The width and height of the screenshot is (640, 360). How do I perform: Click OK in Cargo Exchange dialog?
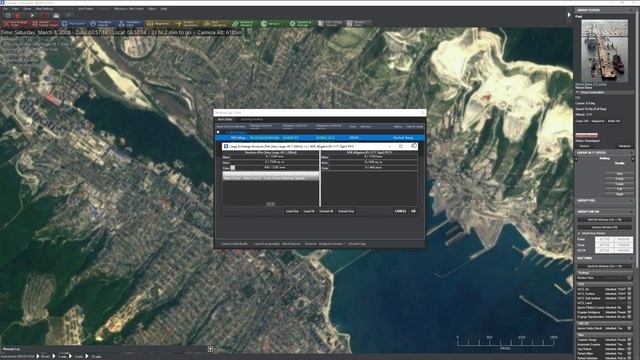pyautogui.click(x=413, y=211)
